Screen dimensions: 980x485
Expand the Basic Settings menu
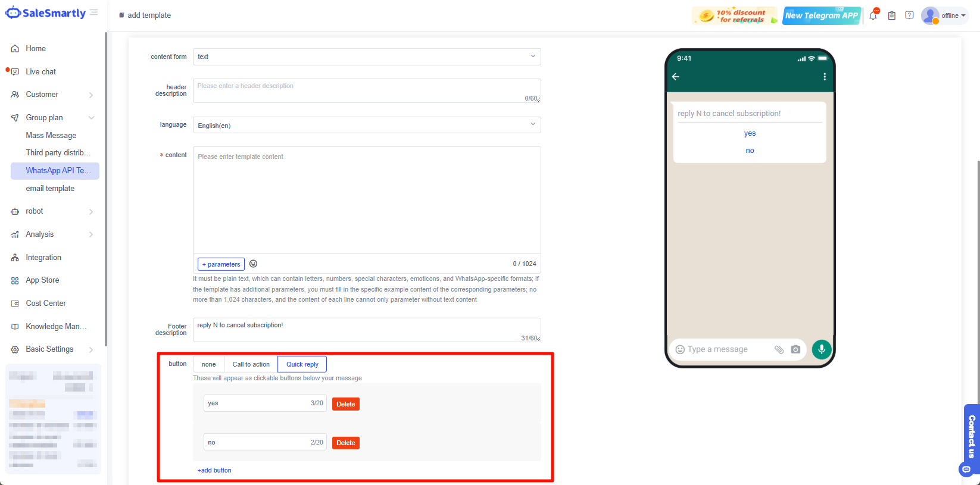91,350
